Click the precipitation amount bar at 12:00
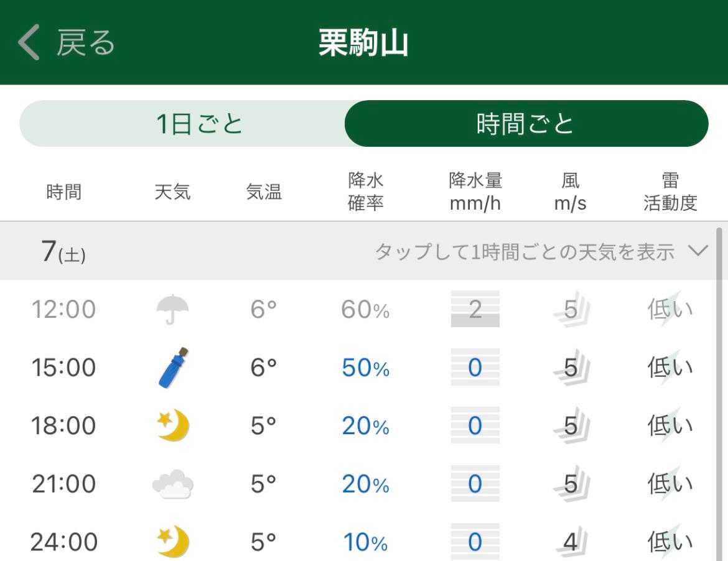The image size is (728, 561). pyautogui.click(x=475, y=309)
